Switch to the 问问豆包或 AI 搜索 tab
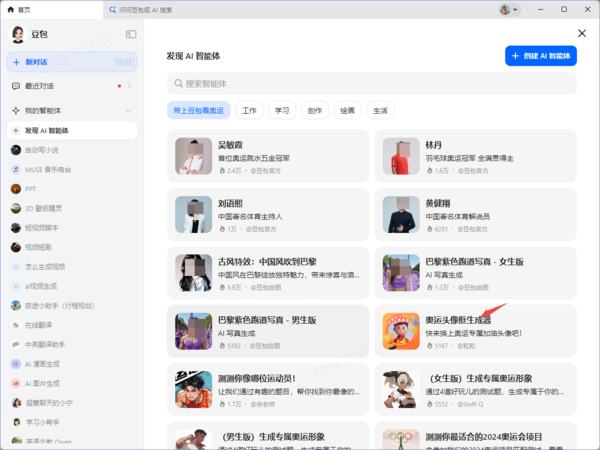 coord(140,10)
